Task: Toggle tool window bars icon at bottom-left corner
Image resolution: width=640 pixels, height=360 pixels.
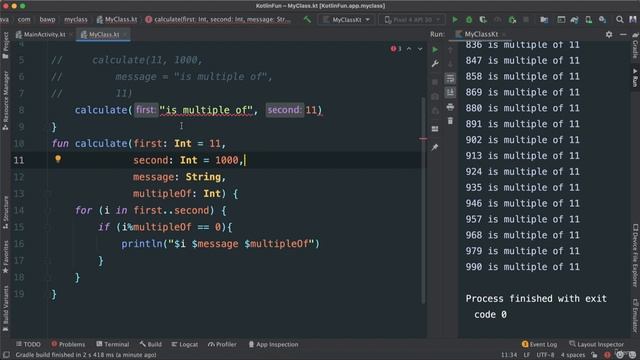Action: 6,355
